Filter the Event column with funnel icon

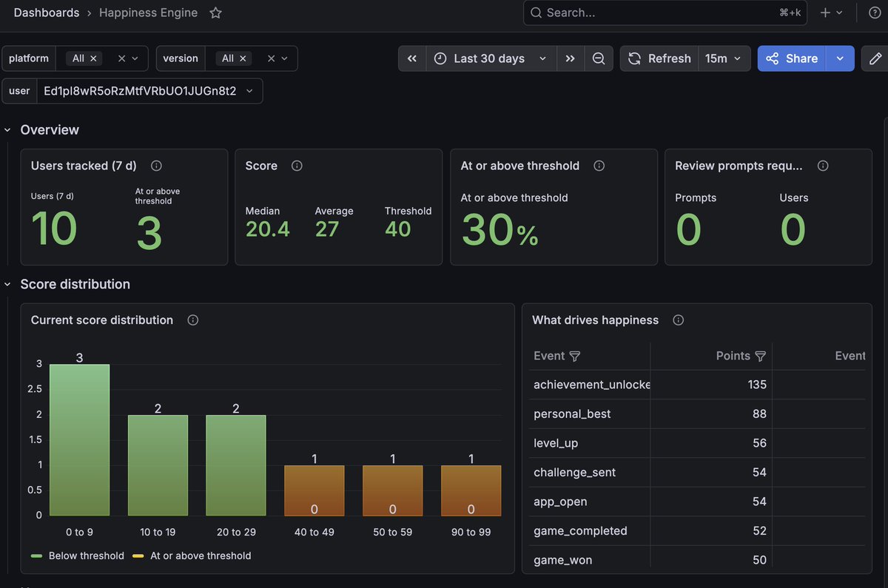pyautogui.click(x=575, y=356)
